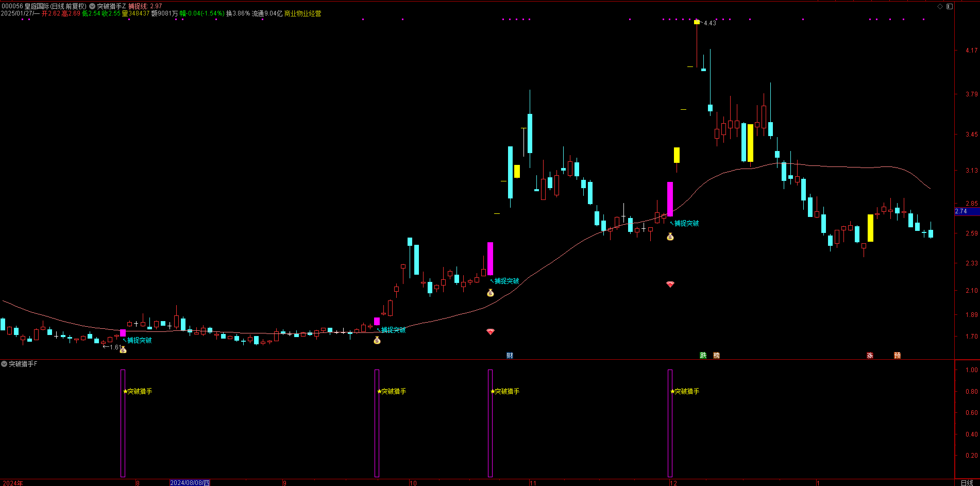Click the 0.20 indicator axis label
The height and width of the screenshot is (486, 980).
(x=972, y=456)
